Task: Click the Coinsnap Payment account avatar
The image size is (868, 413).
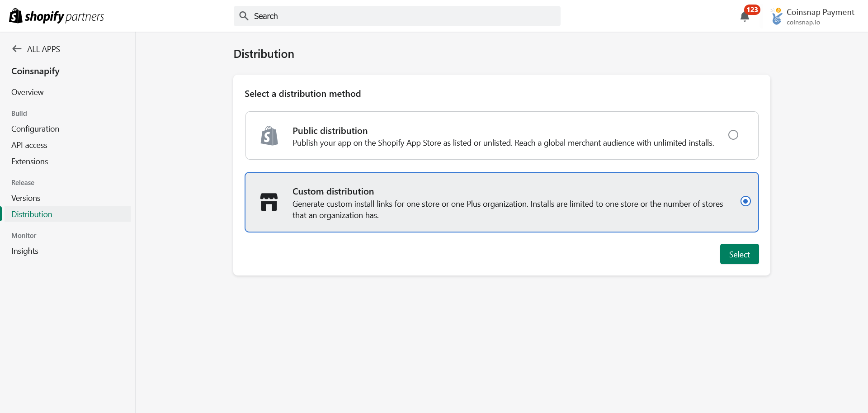Action: [777, 16]
